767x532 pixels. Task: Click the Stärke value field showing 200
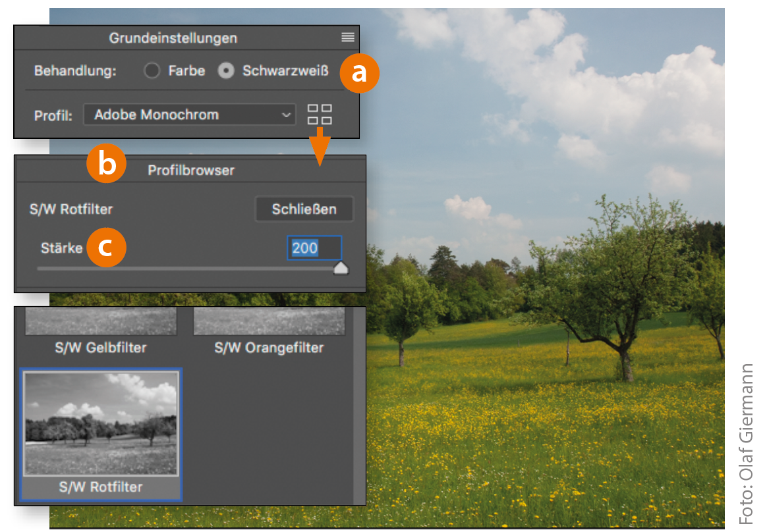click(314, 248)
